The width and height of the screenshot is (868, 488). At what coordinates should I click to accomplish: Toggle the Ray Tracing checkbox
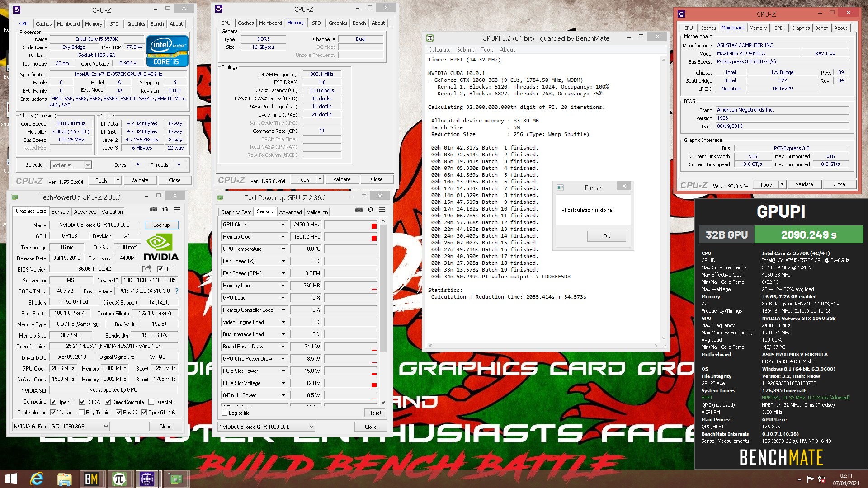tap(82, 413)
